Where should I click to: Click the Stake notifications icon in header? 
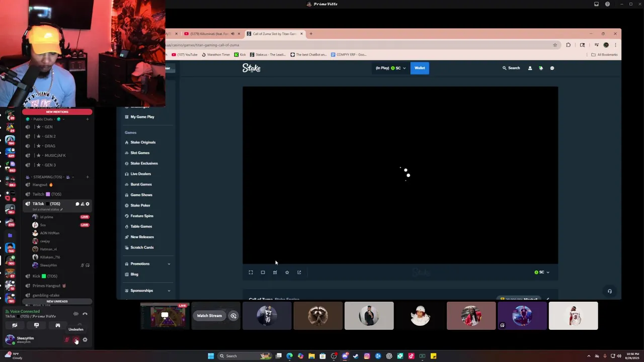click(x=541, y=68)
